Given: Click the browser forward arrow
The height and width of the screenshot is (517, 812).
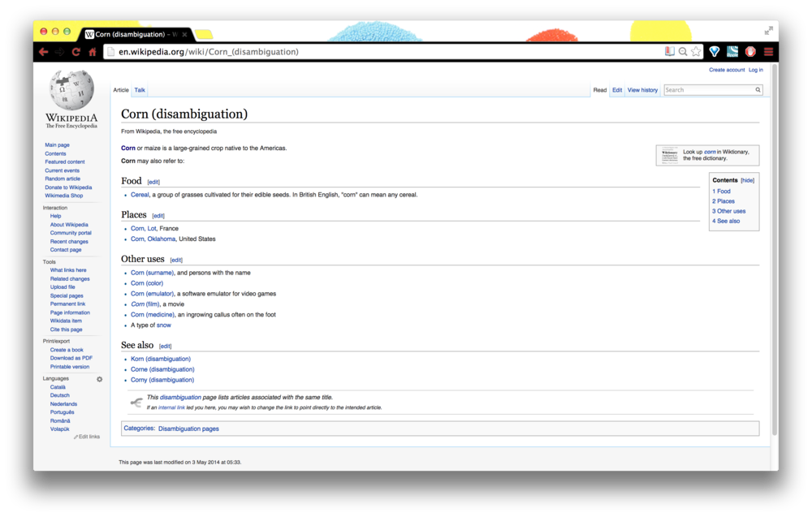Looking at the screenshot, I should [59, 52].
